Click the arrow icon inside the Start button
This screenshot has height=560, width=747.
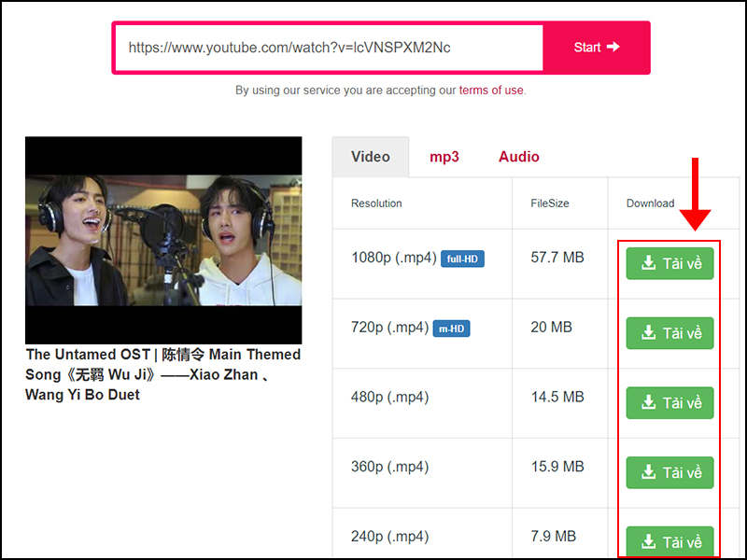click(613, 47)
